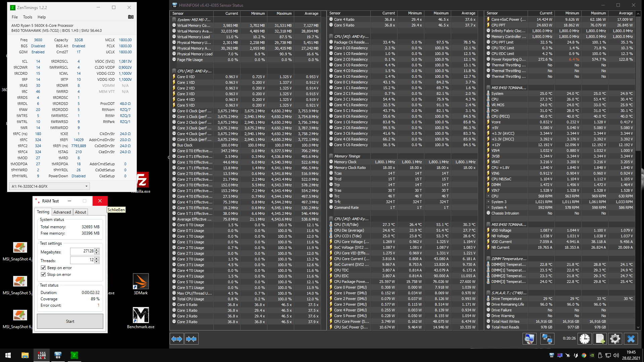The height and width of the screenshot is (362, 644).
Task: Open ZenTimings Tools menu
Action: 28,17
